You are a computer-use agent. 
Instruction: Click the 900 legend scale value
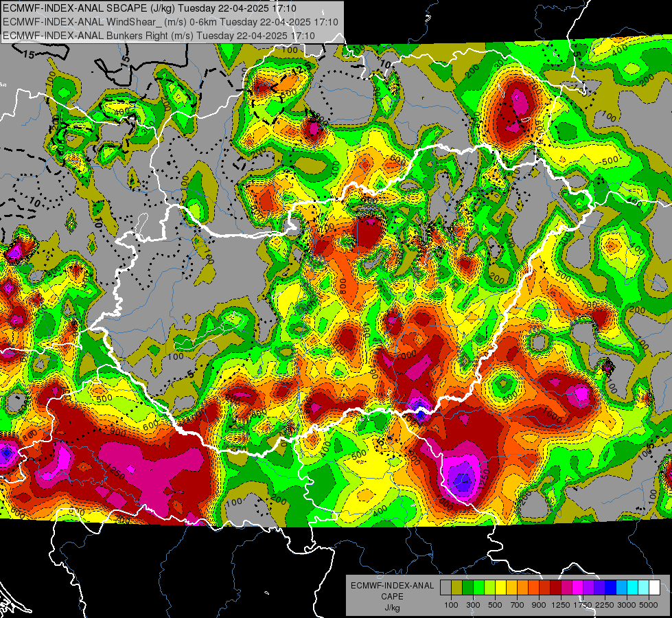[x=539, y=605]
